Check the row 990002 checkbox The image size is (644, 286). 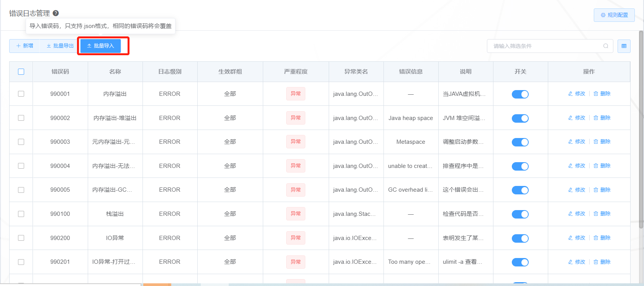[21, 118]
